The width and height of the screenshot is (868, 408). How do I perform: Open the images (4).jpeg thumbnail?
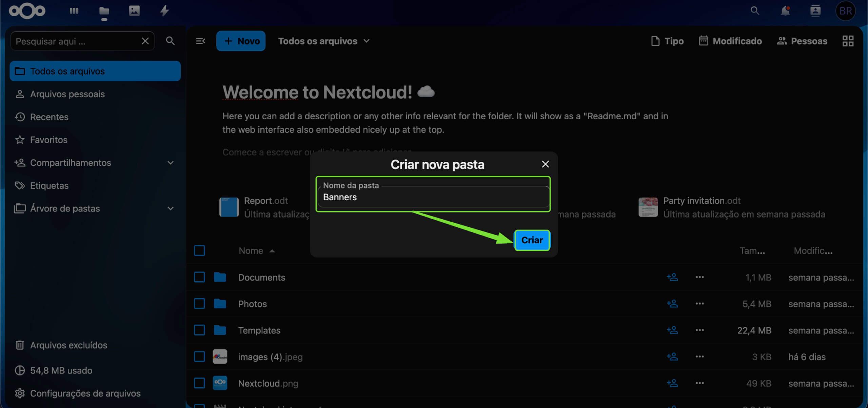point(220,356)
